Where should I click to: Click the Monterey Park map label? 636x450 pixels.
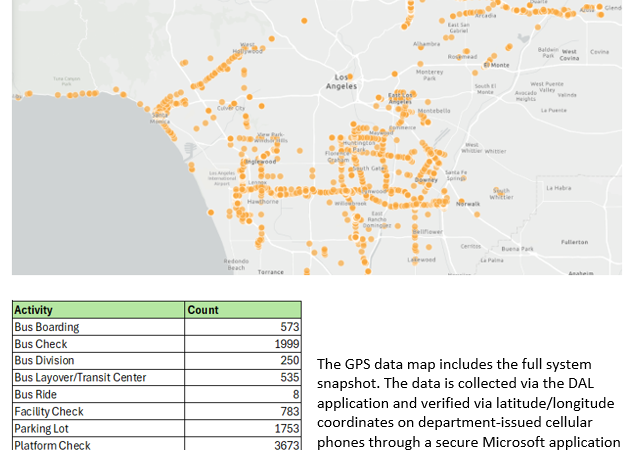click(x=430, y=75)
